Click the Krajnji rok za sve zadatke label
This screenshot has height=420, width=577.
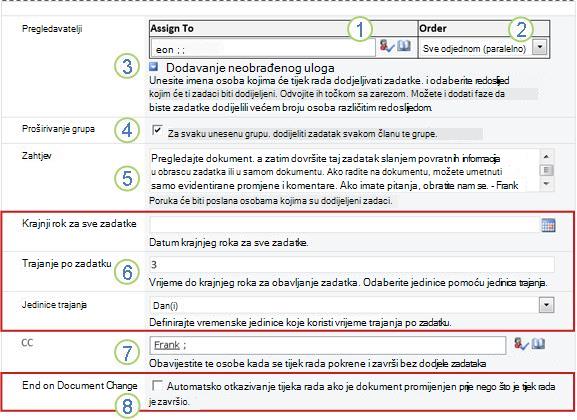(79, 223)
